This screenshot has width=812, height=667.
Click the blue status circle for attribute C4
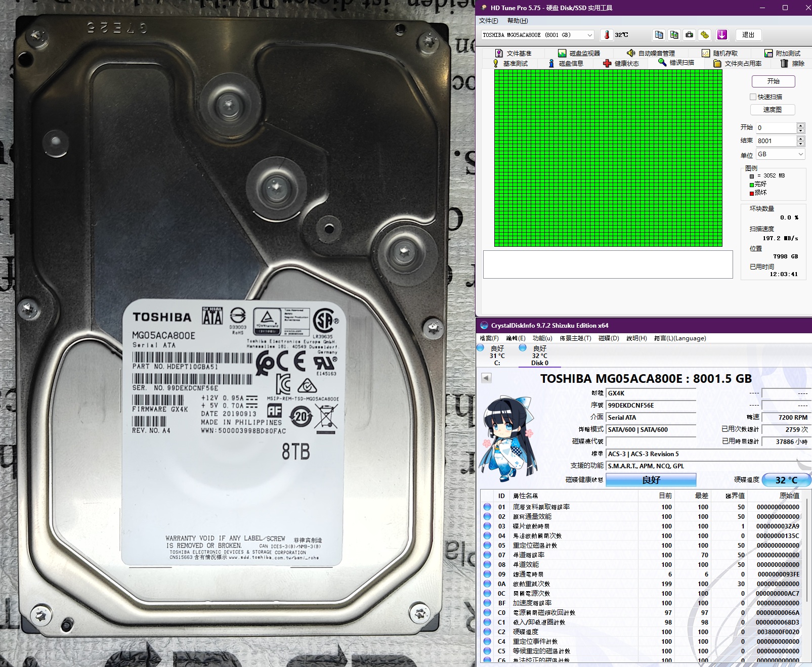(487, 641)
